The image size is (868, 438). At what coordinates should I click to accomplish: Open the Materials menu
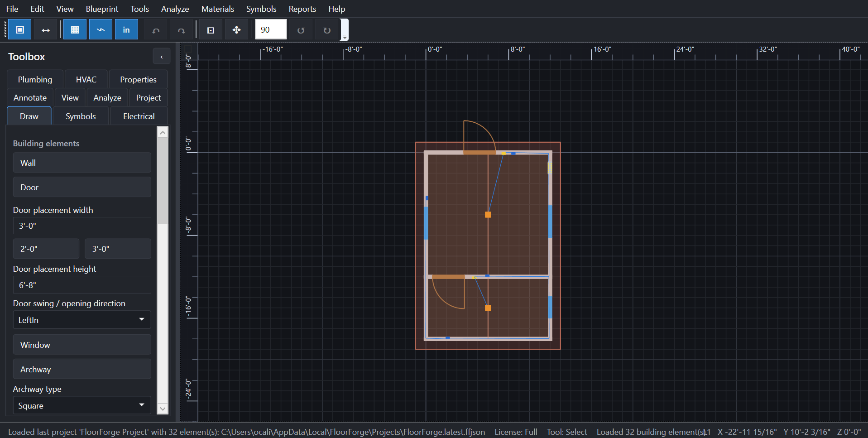tap(217, 9)
